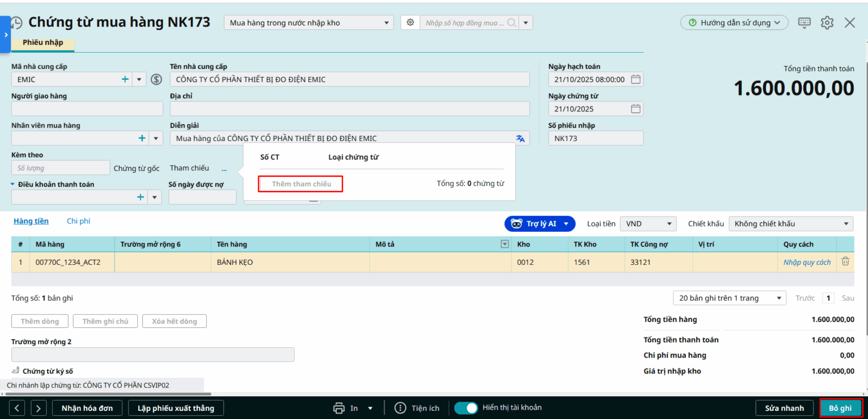This screenshot has width=868, height=419.
Task: Add new supplier with plus icon
Action: [125, 79]
